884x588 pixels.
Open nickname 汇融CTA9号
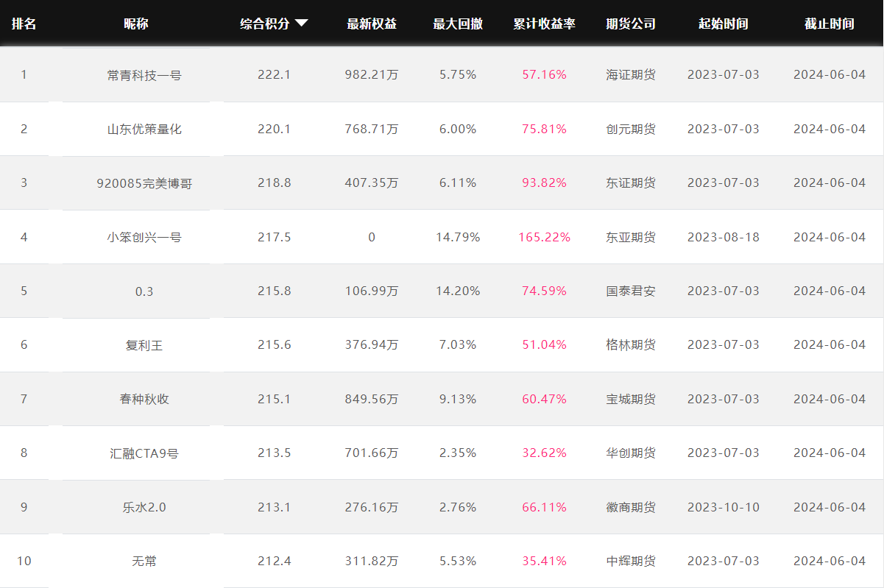144,453
